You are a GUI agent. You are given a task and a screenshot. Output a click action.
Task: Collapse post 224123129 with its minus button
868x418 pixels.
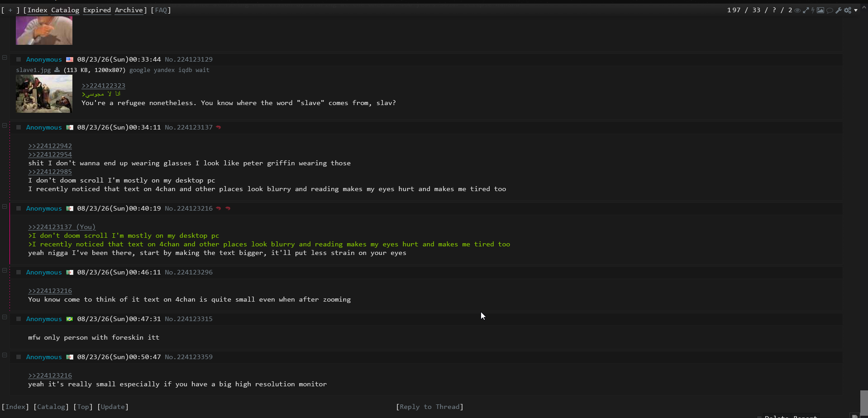(x=5, y=58)
